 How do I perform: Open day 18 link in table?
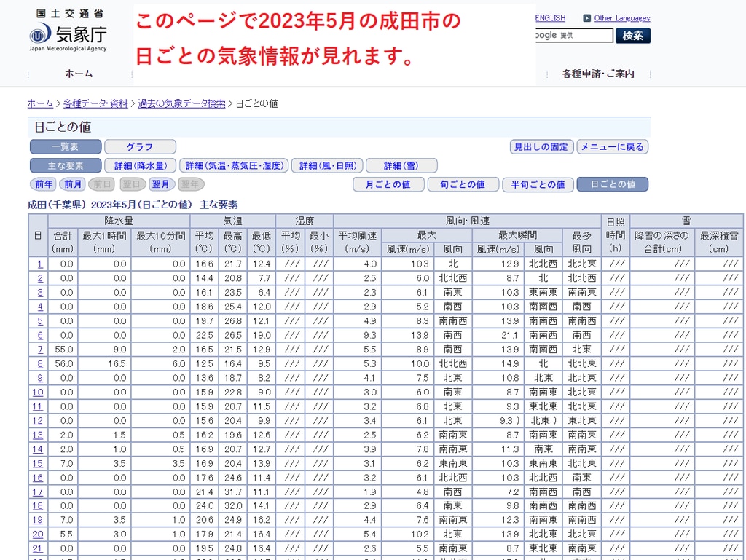(38, 506)
